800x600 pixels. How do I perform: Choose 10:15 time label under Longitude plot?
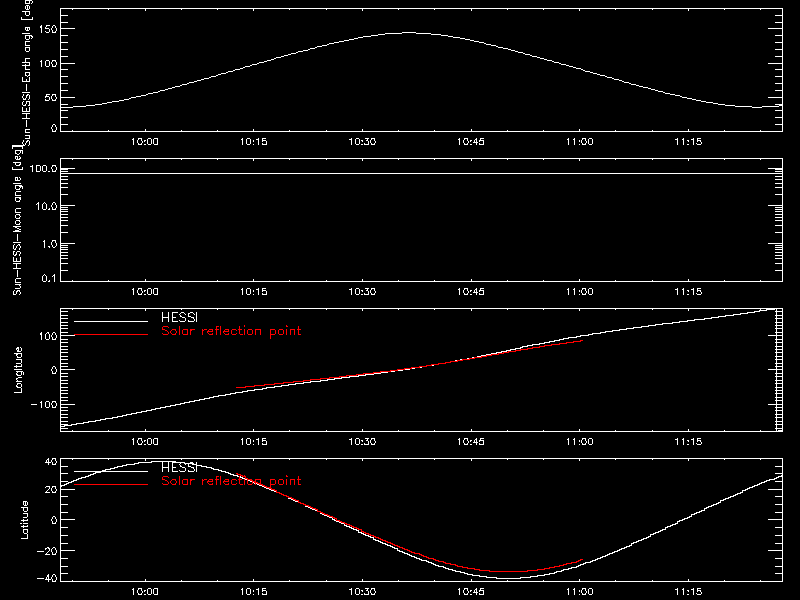point(254,442)
